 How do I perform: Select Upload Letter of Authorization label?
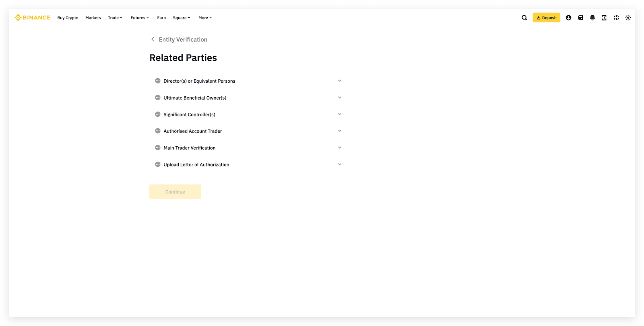click(196, 164)
